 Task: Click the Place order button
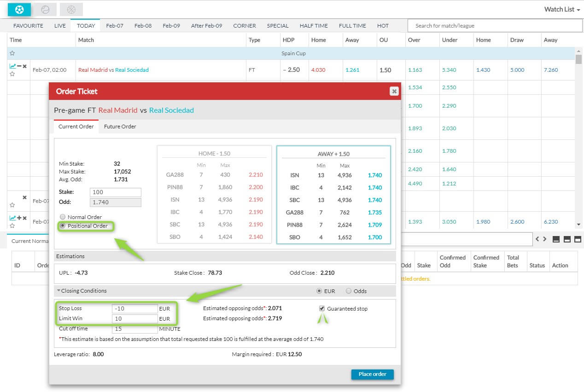coord(372,374)
